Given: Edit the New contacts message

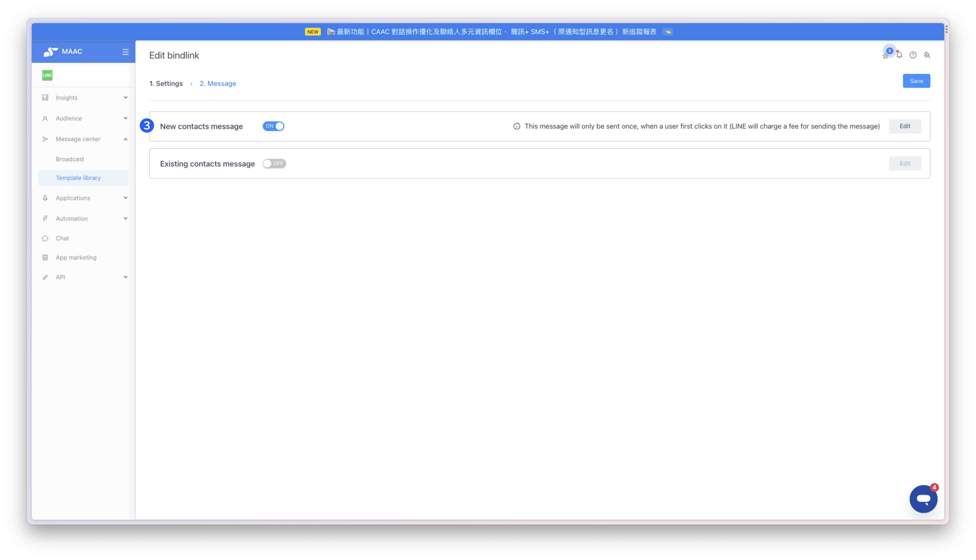Looking at the screenshot, I should pyautogui.click(x=905, y=126).
